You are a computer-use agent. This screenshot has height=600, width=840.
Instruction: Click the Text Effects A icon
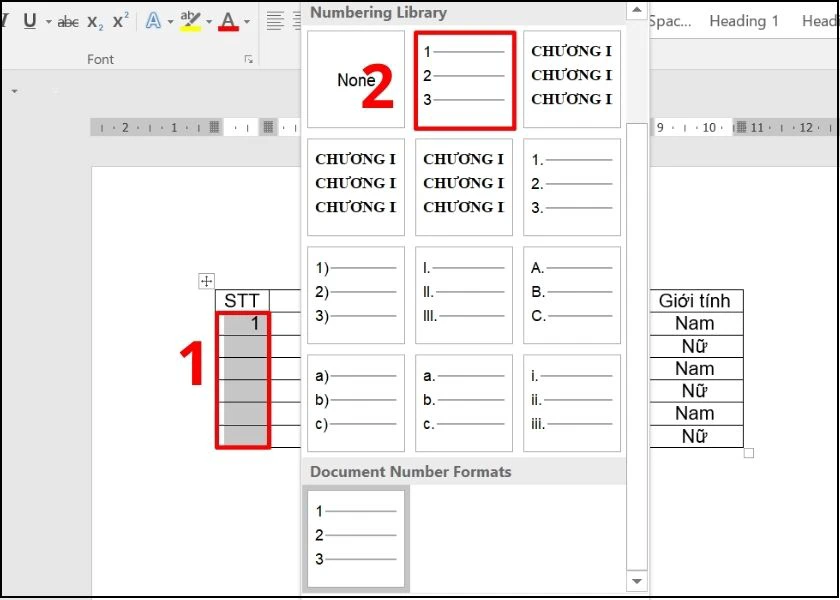[x=153, y=21]
